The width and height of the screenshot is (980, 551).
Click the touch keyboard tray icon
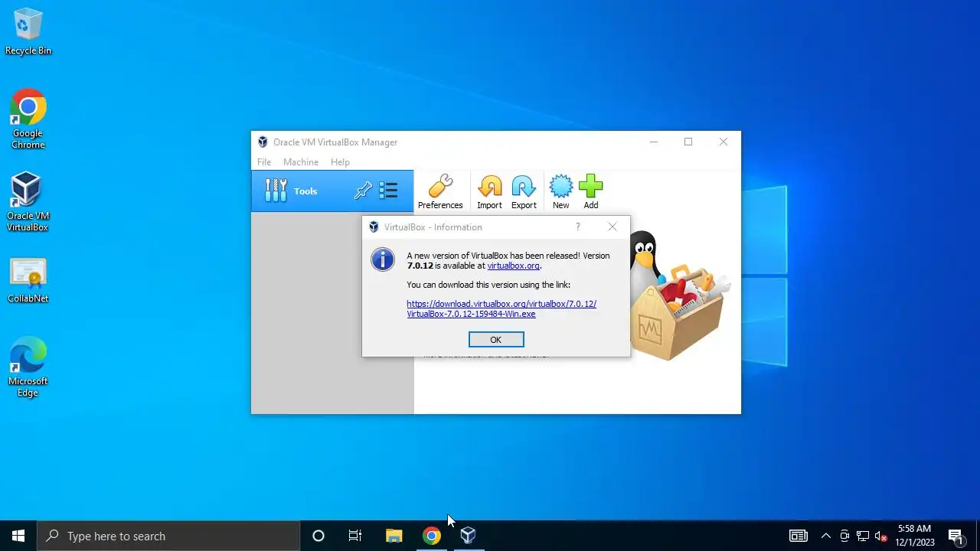click(x=799, y=536)
